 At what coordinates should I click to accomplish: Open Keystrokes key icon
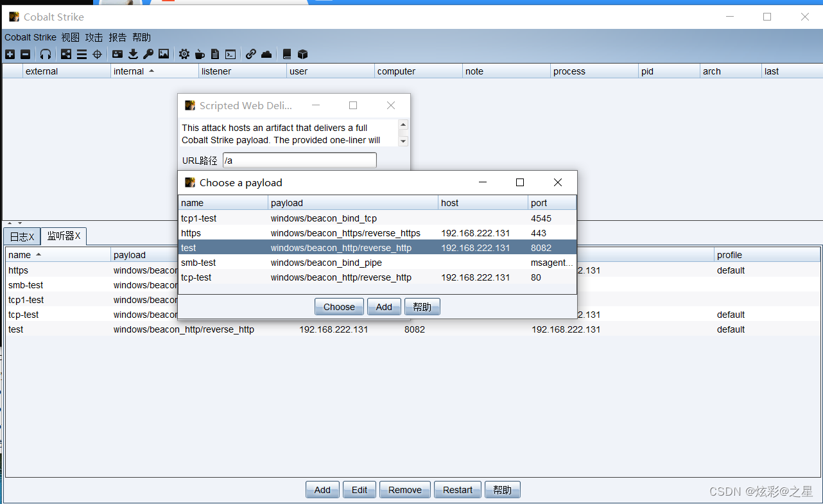click(x=148, y=55)
